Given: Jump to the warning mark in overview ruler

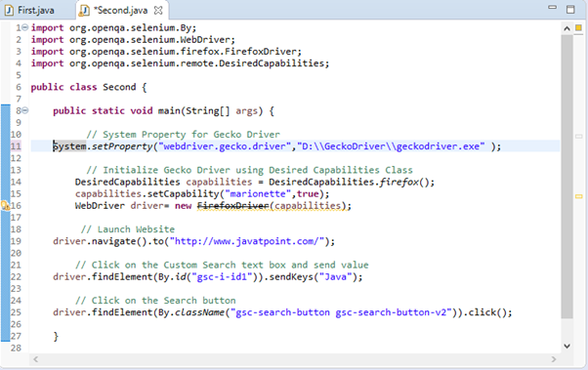Looking at the screenshot, I should click(x=578, y=196).
